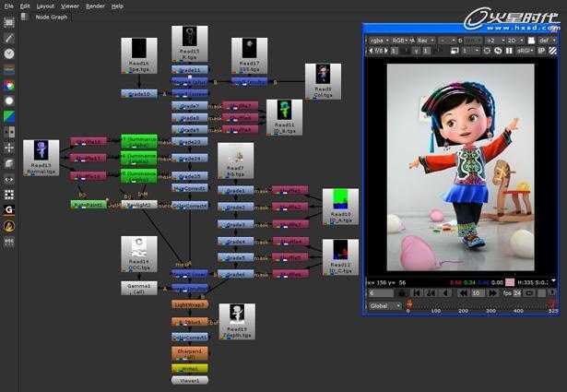Open the sRGB viewer LUT dropdown
Viewport: 567px width, 392px height.
tap(526, 51)
